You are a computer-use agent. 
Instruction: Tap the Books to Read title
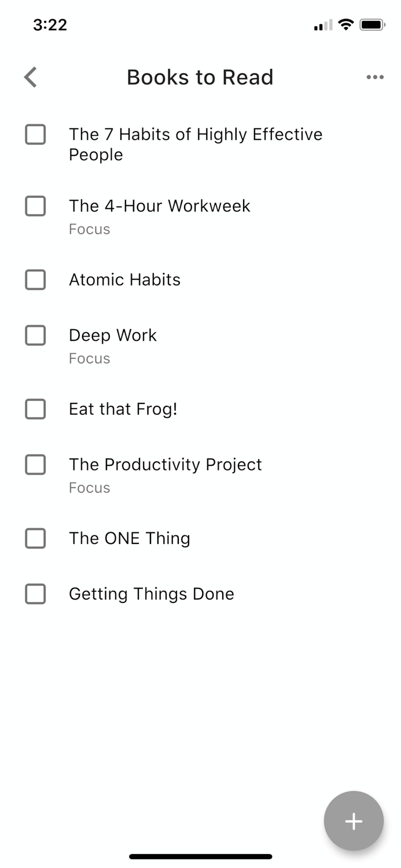pos(200,77)
